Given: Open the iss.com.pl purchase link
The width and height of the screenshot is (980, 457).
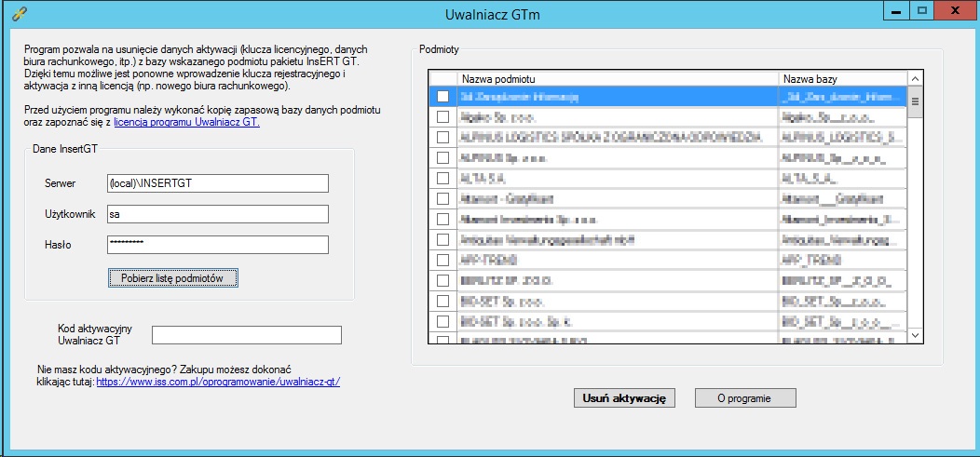Looking at the screenshot, I should pos(218,381).
